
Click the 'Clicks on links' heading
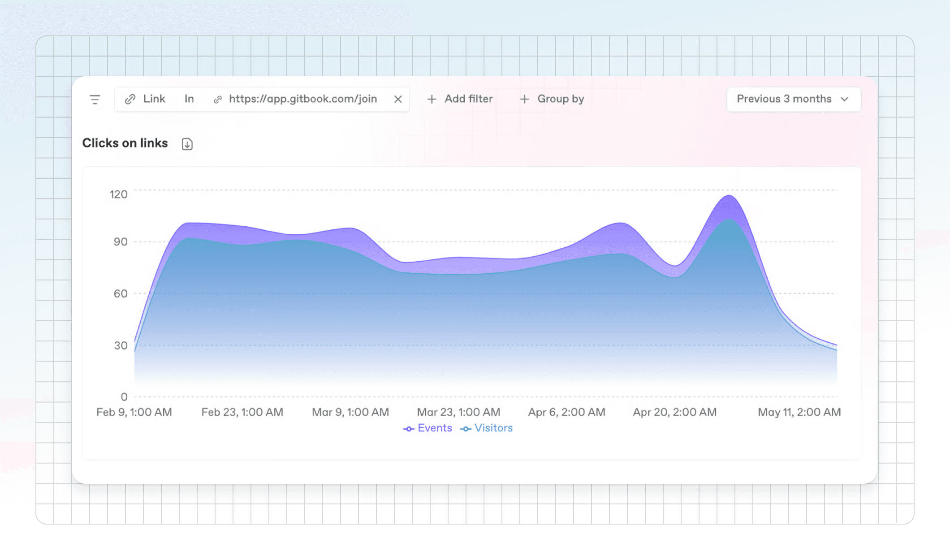click(125, 143)
